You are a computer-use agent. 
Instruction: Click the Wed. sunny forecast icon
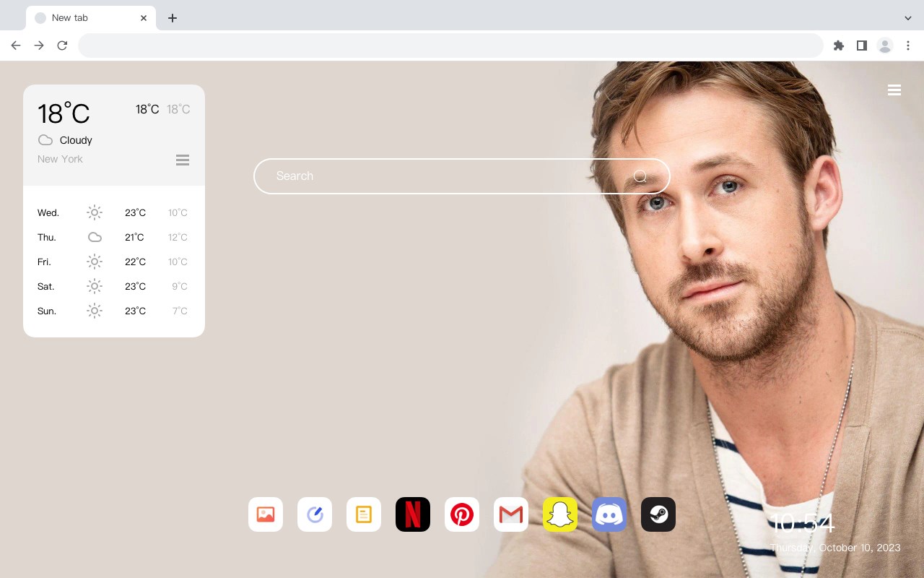95,212
